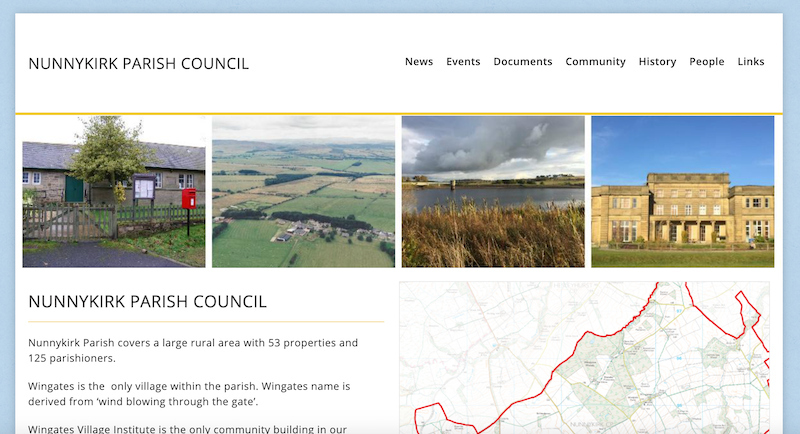Viewport: 800px width, 434px height.
Task: View the village institute building photo
Action: point(113,191)
